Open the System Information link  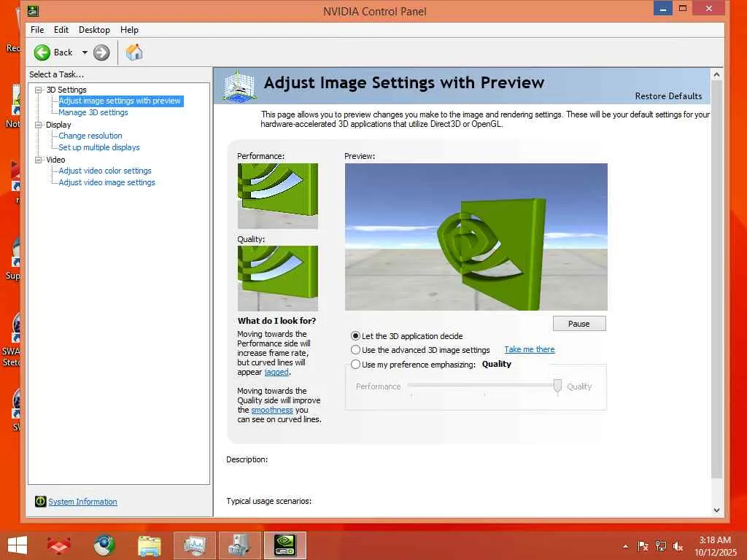(82, 502)
